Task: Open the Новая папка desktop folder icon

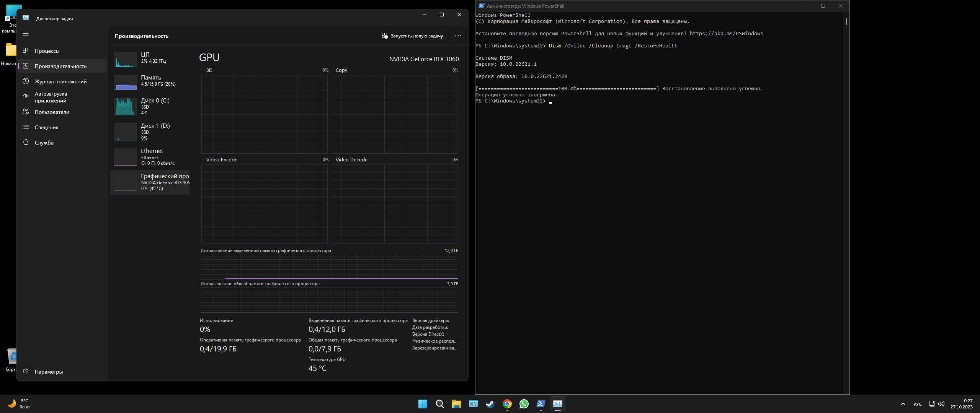Action: click(x=10, y=54)
